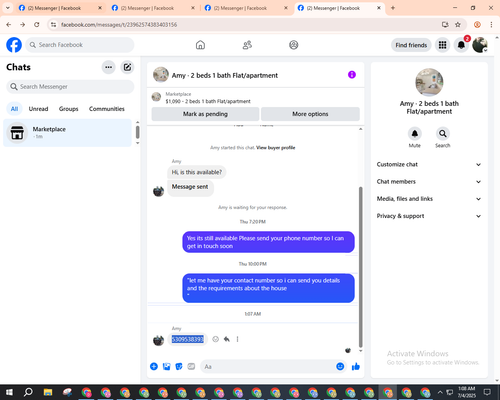Click the new message compose icon

coord(127,67)
